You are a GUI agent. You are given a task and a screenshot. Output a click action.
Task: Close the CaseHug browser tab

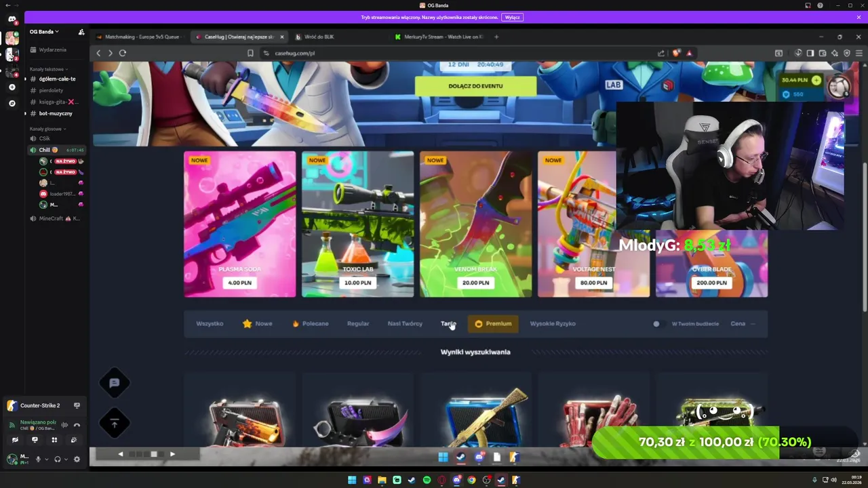(281, 37)
